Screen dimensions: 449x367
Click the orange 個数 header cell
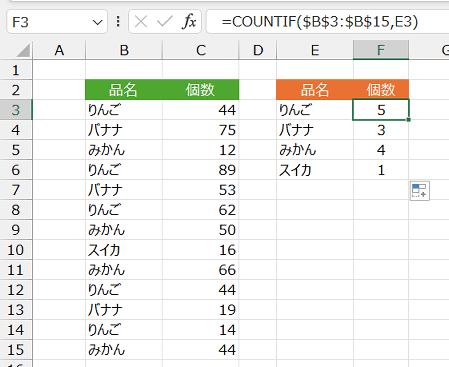(381, 90)
